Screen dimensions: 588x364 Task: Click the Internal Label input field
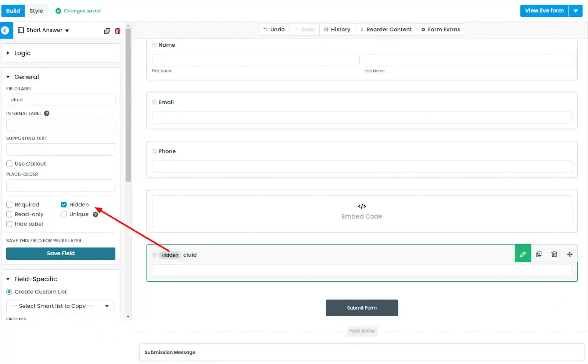coord(61,125)
